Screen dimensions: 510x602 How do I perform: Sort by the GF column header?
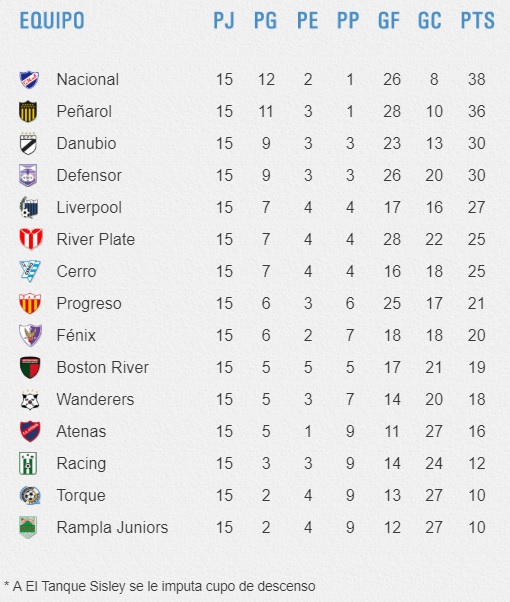(x=389, y=20)
